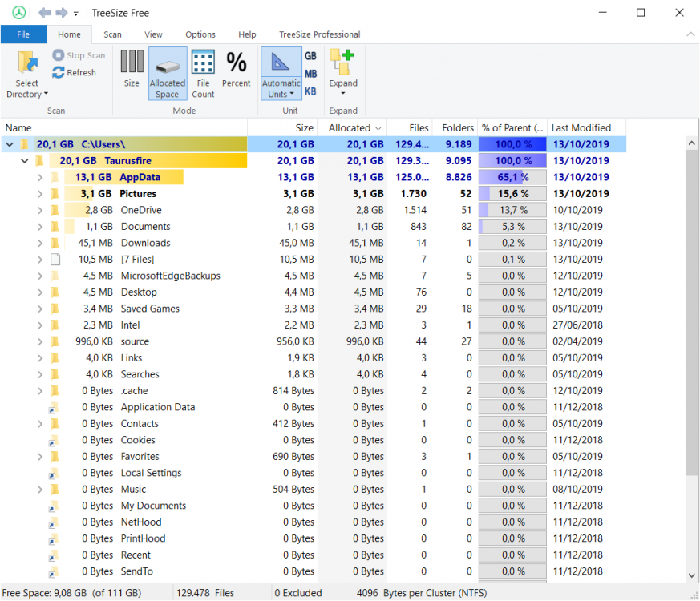Open the TreeSize Professional tab

coord(319,34)
